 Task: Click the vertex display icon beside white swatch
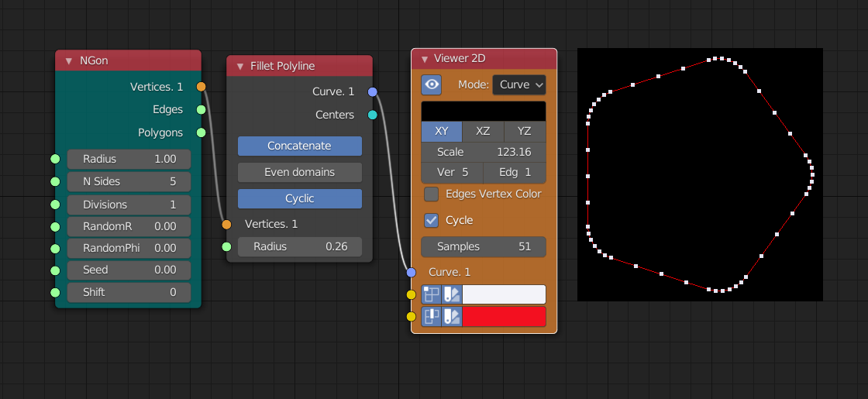coord(432,294)
